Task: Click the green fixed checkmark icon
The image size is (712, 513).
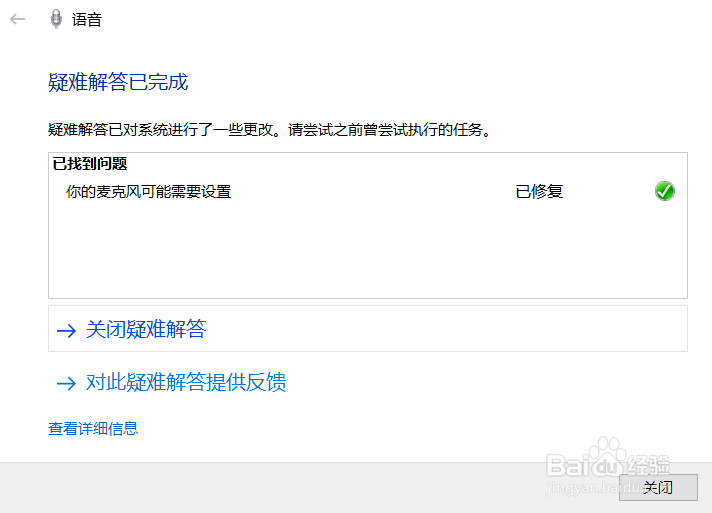Action: pos(664,191)
